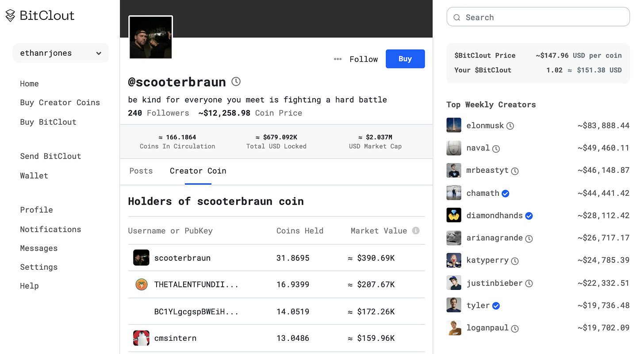The height and width of the screenshot is (354, 644).
Task: Follow the scooterbraun profile
Action: point(364,59)
